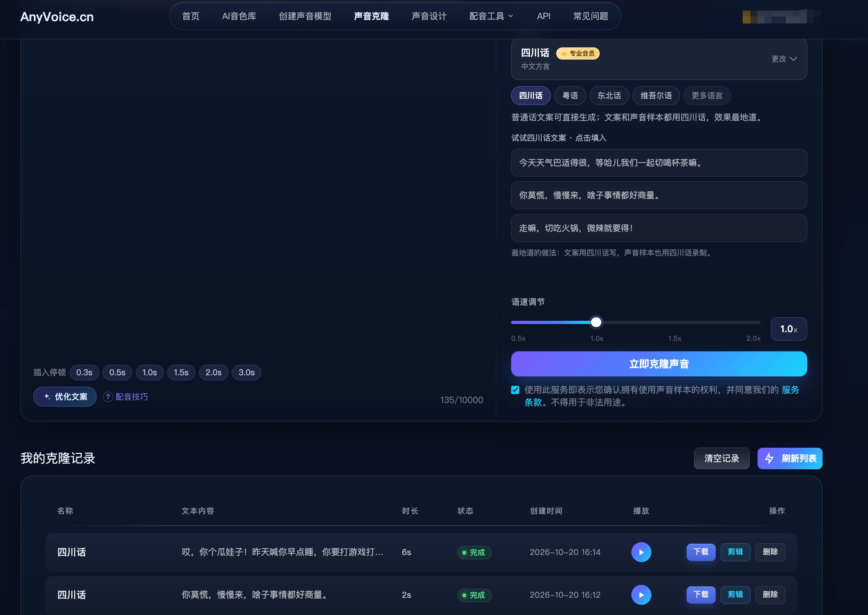
Task: Click the speed slider handle at 1.0x
Action: pyautogui.click(x=596, y=322)
